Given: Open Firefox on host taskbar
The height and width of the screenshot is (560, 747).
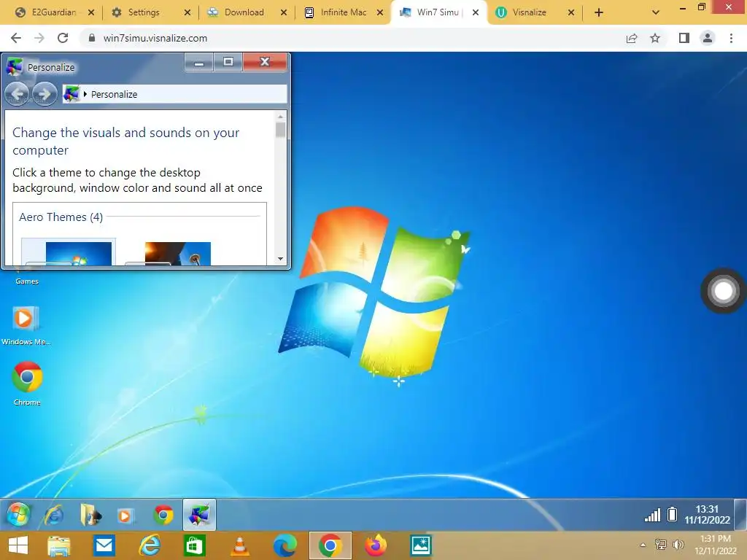Looking at the screenshot, I should (x=376, y=545).
